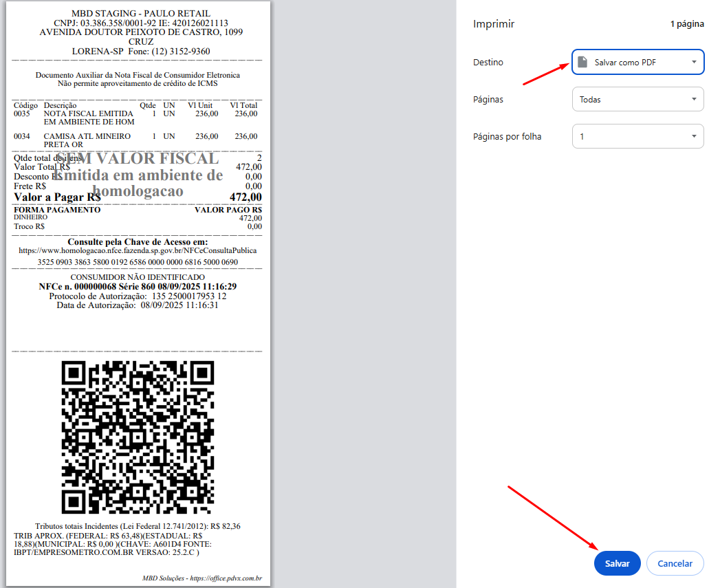
Task: Click the QR code in the receipt preview
Action: point(138,437)
